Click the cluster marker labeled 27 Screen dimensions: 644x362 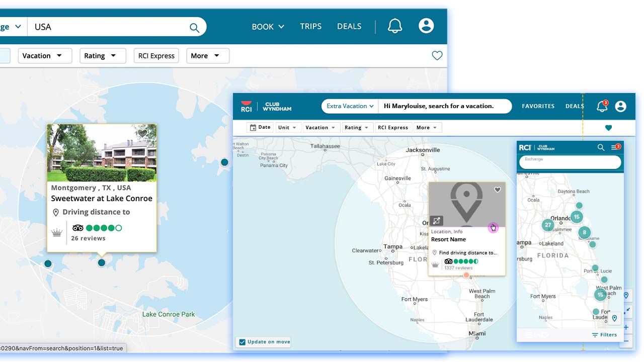click(547, 225)
